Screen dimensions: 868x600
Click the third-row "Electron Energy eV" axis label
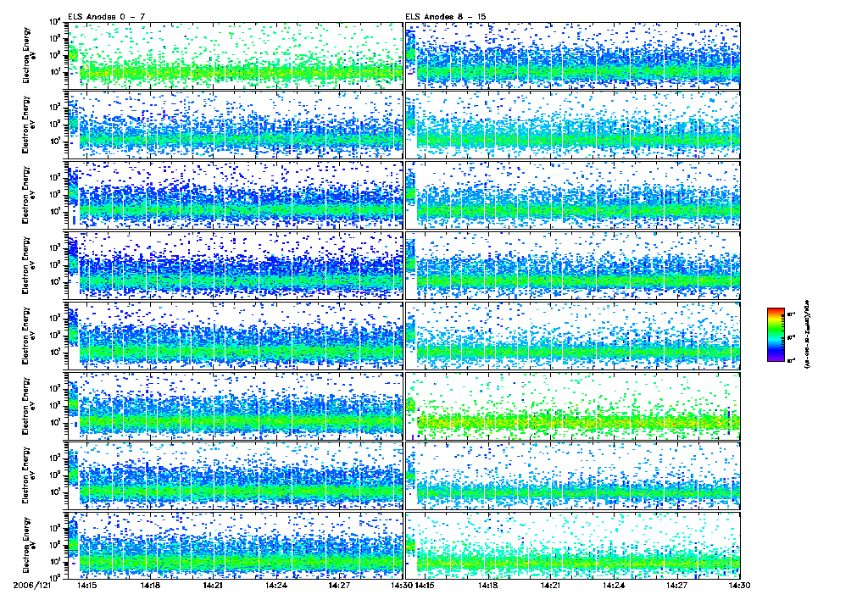click(28, 195)
